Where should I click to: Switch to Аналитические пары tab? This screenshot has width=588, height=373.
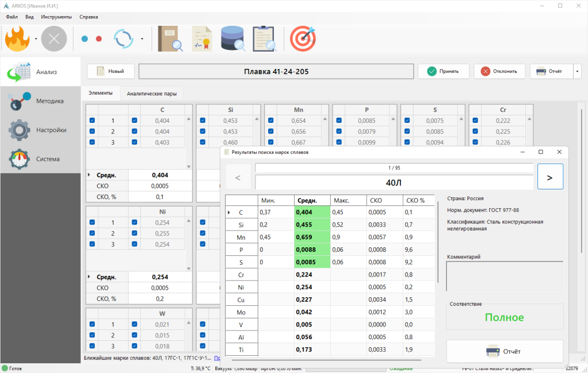point(152,93)
